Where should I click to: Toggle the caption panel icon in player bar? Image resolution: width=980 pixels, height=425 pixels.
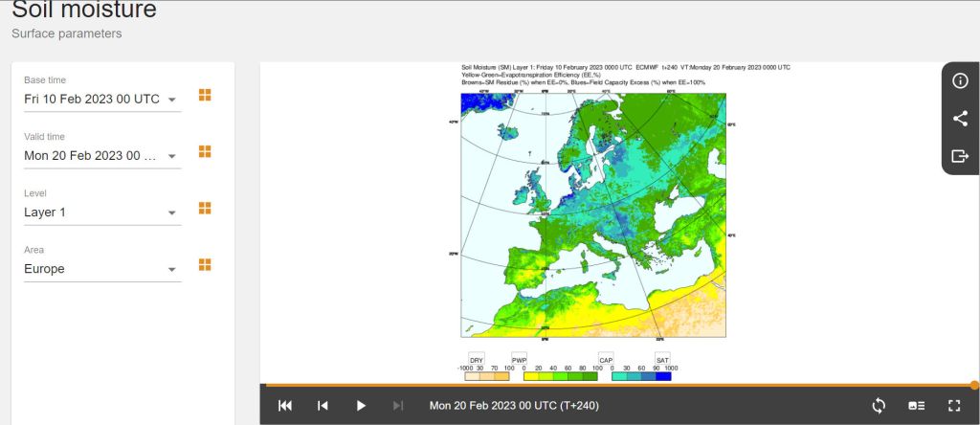tap(916, 406)
